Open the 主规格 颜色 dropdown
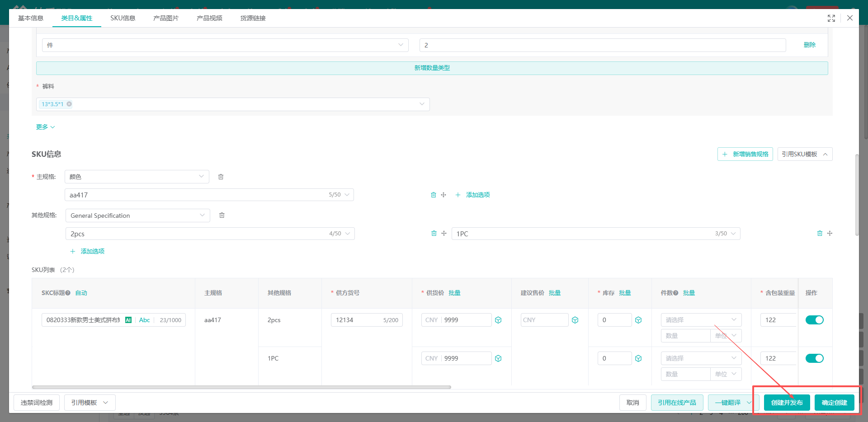 tap(137, 177)
